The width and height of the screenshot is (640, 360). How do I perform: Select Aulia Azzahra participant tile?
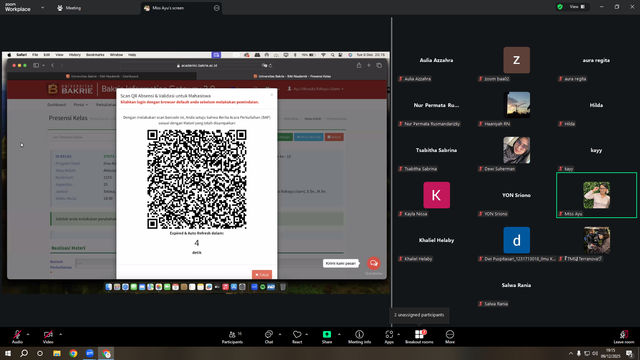tap(436, 60)
